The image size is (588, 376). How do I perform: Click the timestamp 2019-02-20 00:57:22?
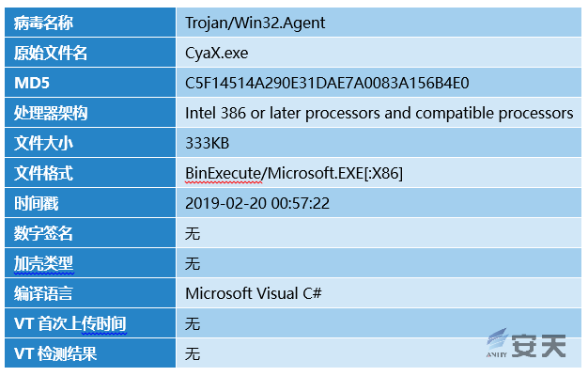tap(257, 203)
